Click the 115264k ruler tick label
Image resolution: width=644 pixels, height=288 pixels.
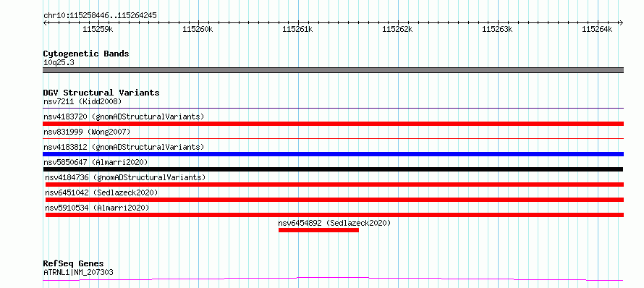pos(597,29)
